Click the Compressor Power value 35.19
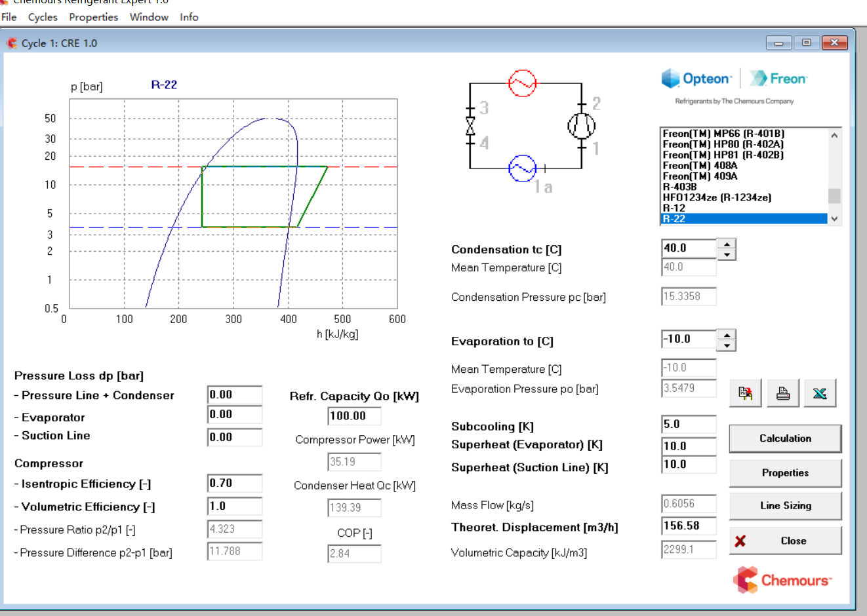The height and width of the screenshot is (616, 867). (x=354, y=462)
